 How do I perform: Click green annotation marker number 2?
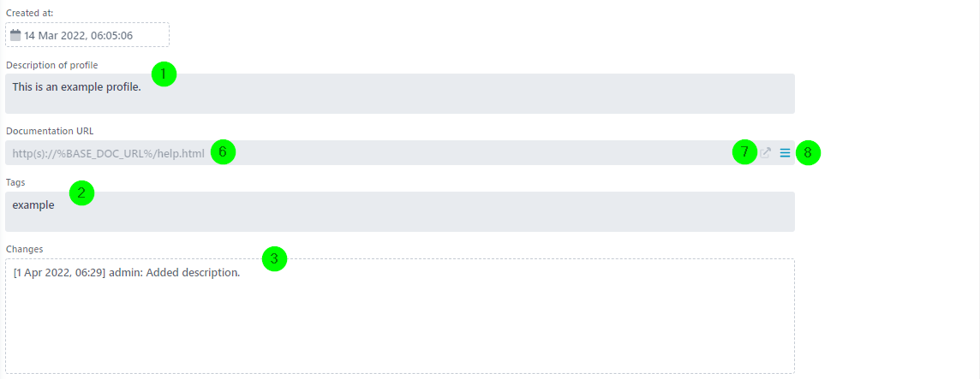[x=81, y=193]
